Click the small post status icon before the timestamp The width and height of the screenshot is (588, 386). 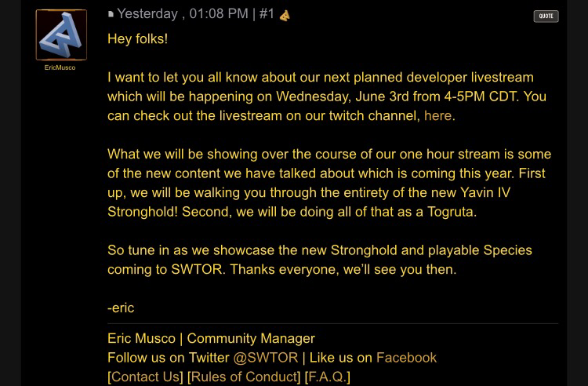point(111,15)
